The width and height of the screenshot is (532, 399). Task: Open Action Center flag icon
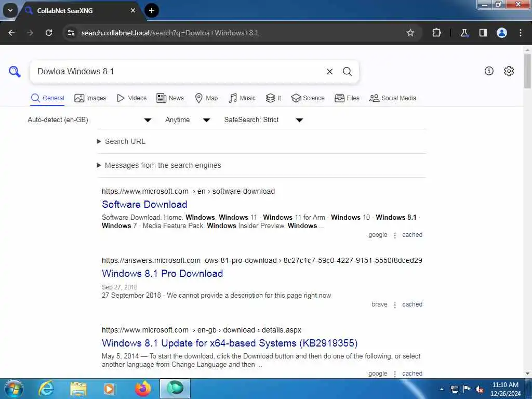pos(467,389)
